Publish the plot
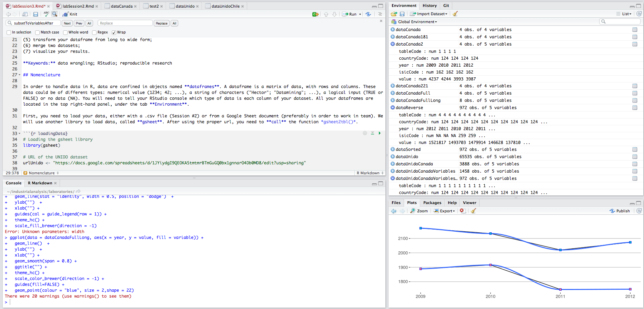Screen dimensions: 644x309 pos(620,211)
